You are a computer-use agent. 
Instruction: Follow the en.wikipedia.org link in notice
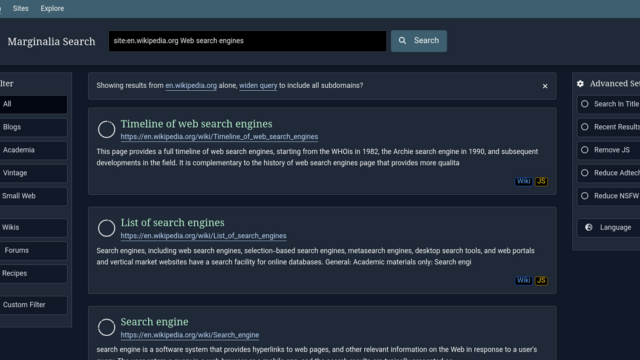pos(191,86)
